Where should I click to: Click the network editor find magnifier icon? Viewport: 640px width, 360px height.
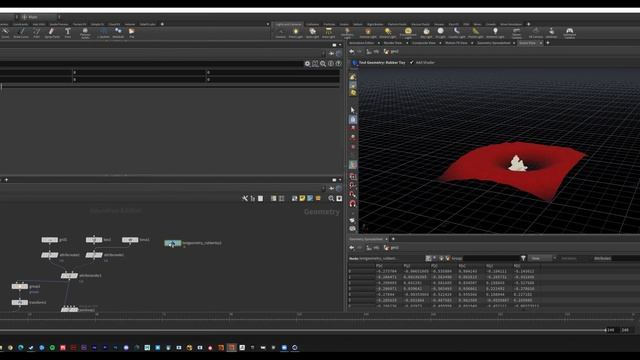[331, 198]
